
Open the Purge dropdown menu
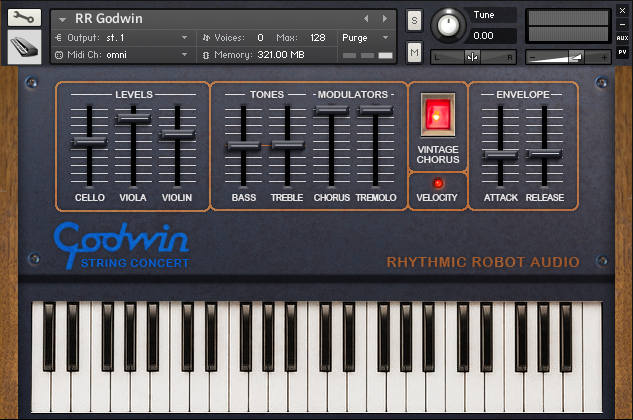(365, 38)
